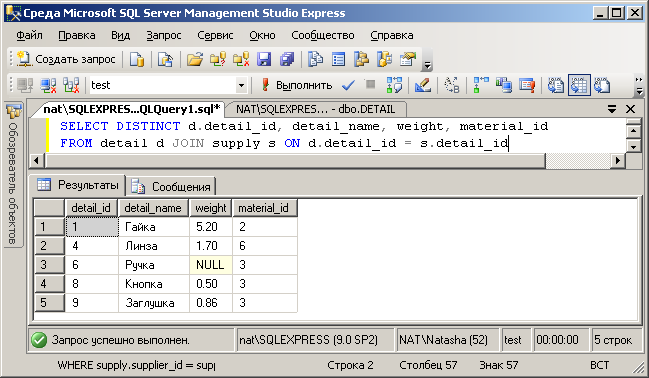Click the editor scroll up arrow
The height and width of the screenshot is (378, 649).
coord(633,131)
